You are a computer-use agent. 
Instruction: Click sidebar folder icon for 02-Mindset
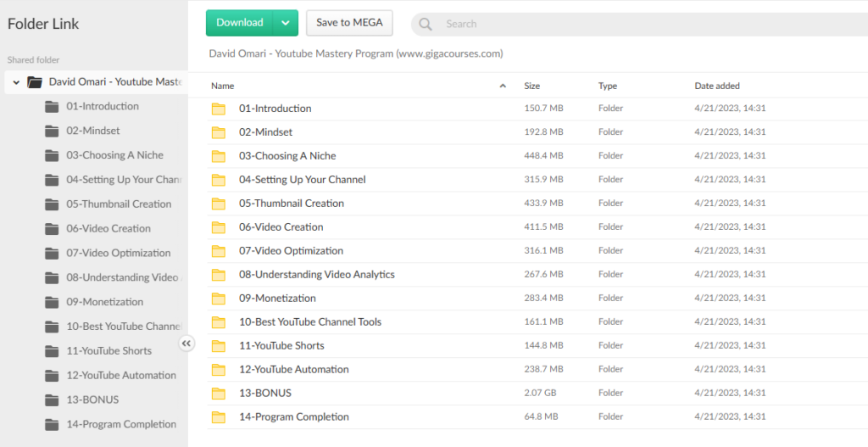pyautogui.click(x=52, y=131)
